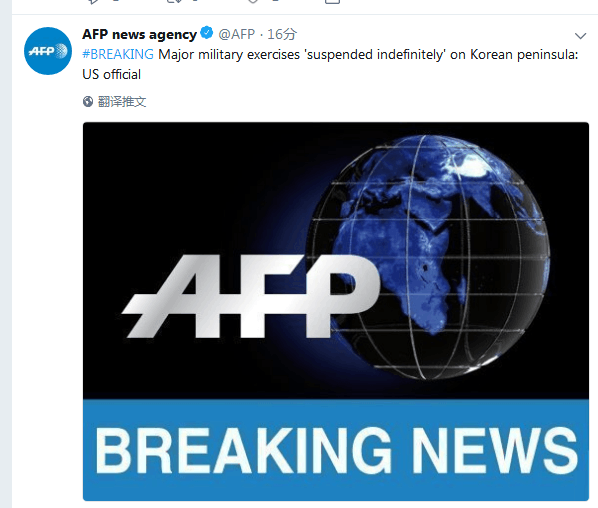Screen dimensions: 598x508
Task: Click the gray page margin left of the tweet
Action: coord(6,254)
